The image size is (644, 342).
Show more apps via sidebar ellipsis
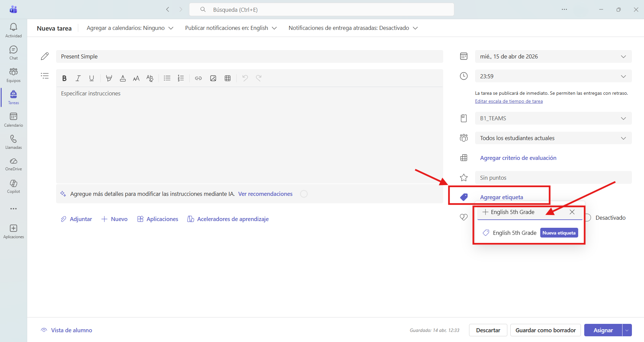pyautogui.click(x=13, y=209)
